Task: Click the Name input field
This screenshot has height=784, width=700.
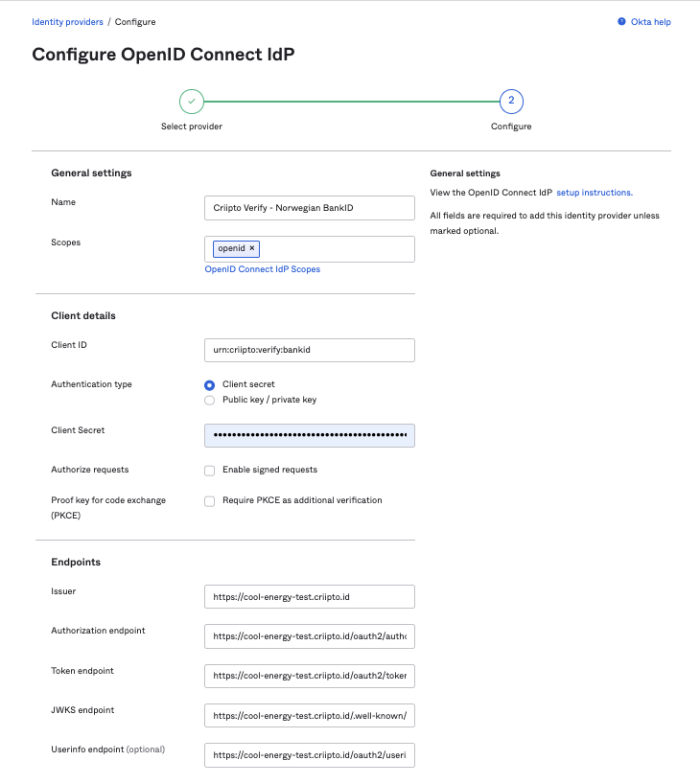Action: 310,208
